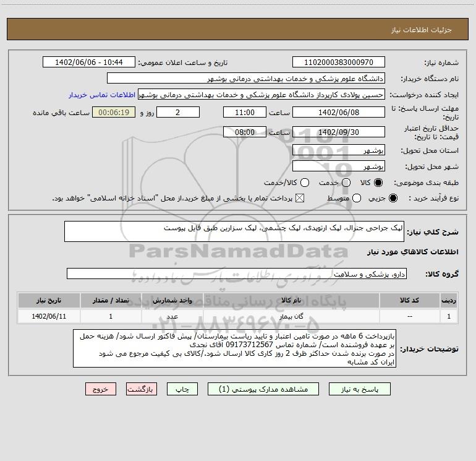
Task: Select the خدمت radio button
Action: coord(346,183)
